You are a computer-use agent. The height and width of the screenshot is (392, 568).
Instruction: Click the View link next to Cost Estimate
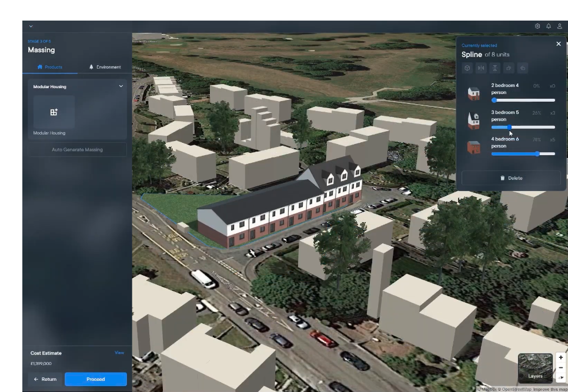click(119, 353)
